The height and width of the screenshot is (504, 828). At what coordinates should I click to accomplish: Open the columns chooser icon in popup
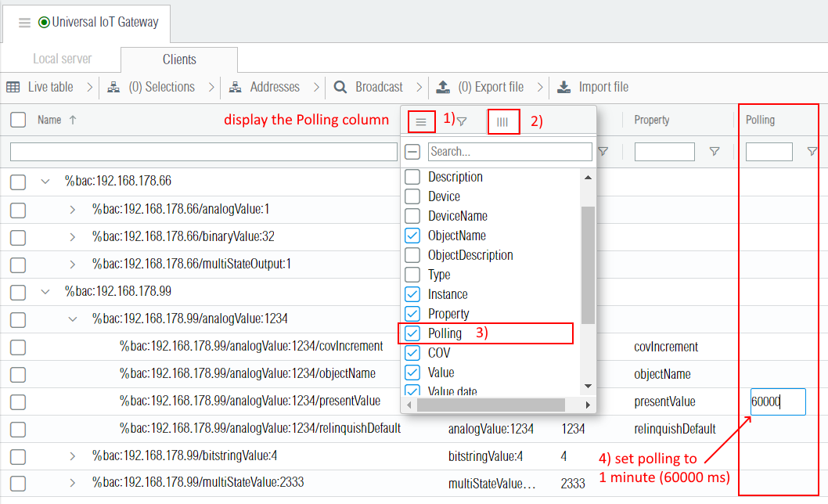pos(502,122)
